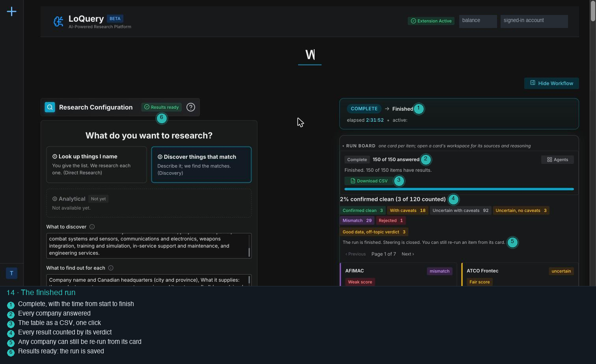
Task: Filter by Rejected 1
Action: pyautogui.click(x=391, y=221)
